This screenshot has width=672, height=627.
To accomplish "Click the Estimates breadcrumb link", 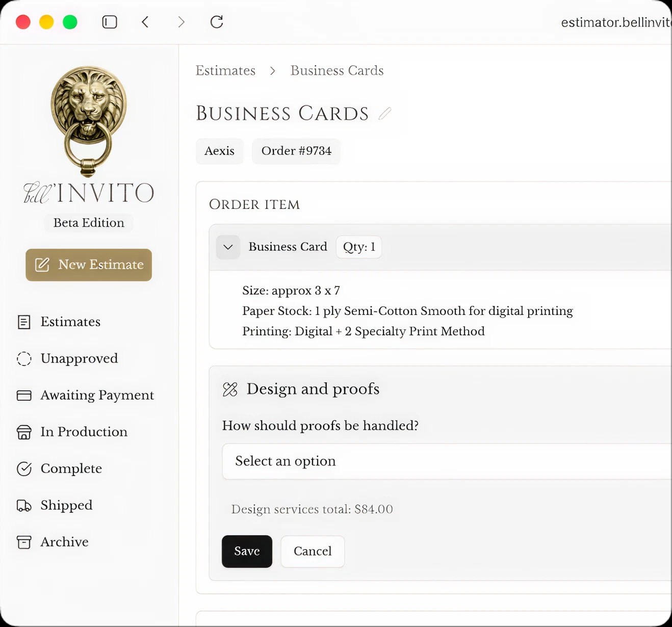I will [225, 70].
